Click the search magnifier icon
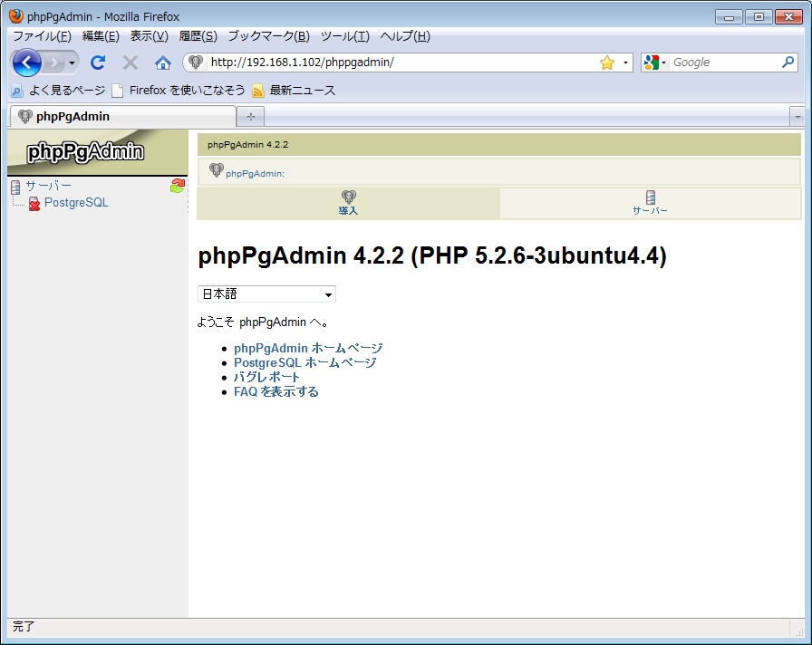812x645 pixels. pos(788,63)
